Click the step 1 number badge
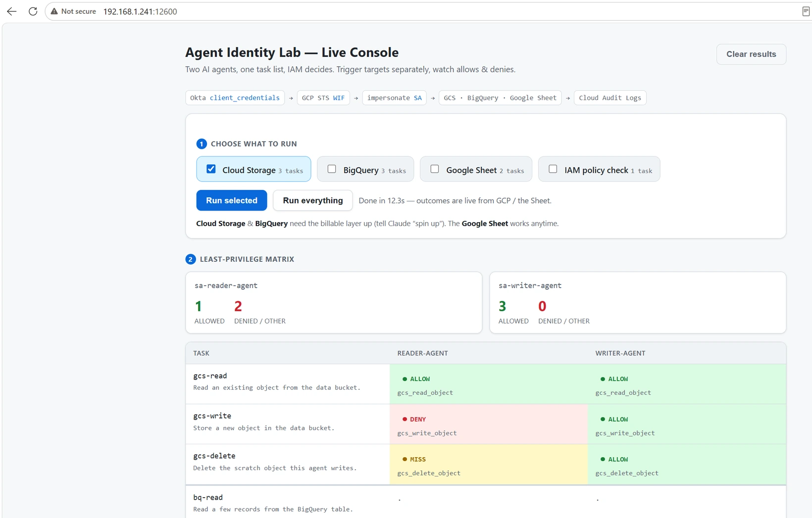Screen dimensions: 812x518 tap(202, 144)
